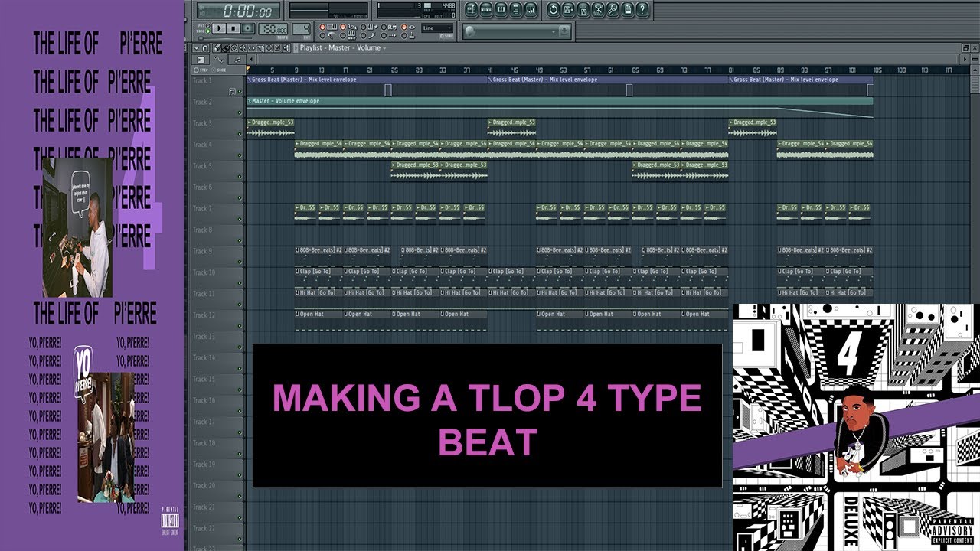
Task: Choose the Select tool in Playlist toolbar
Action: pos(269,47)
